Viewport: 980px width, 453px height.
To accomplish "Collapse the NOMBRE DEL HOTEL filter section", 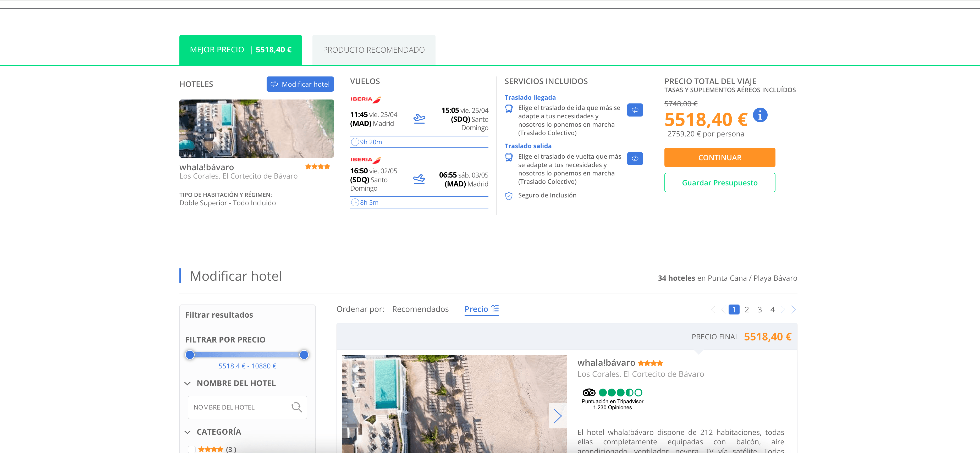I will (x=188, y=383).
